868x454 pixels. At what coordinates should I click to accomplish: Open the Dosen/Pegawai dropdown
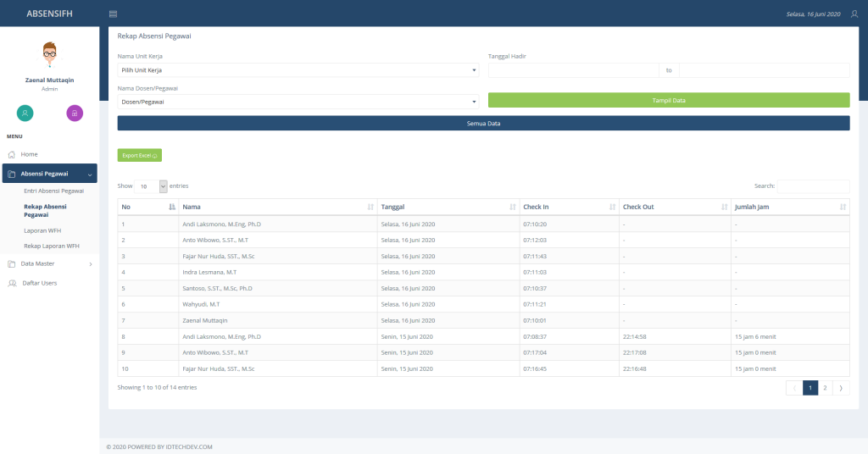298,102
